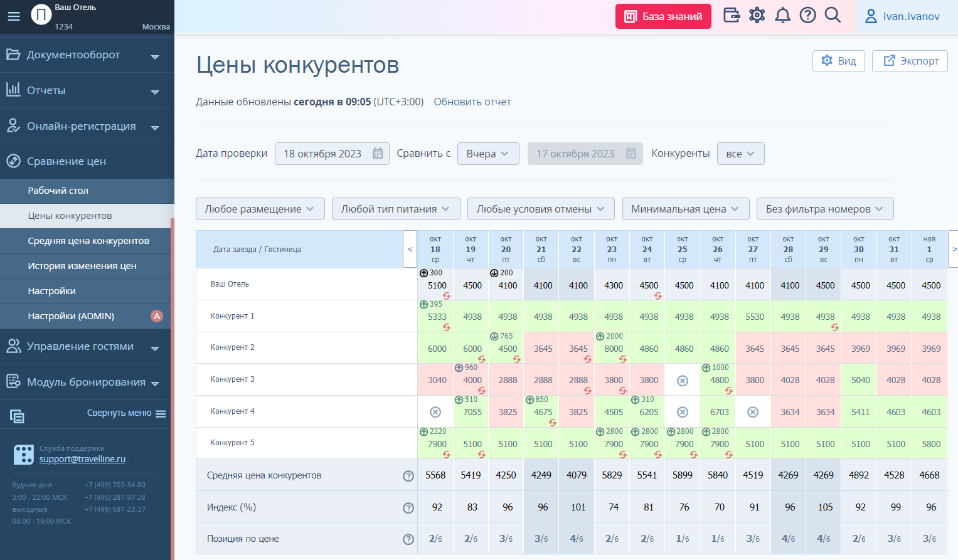Click help icon next to Индекс (%)
Screen dimensions: 958x560
coord(408,507)
